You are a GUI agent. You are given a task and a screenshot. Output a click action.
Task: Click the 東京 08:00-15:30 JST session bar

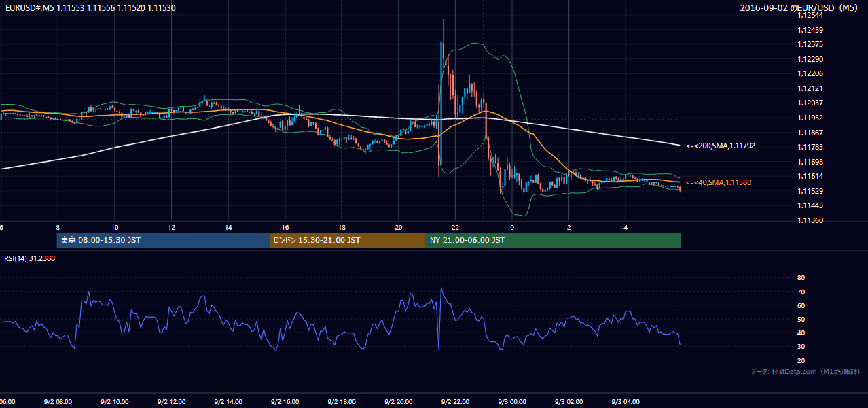[163, 240]
